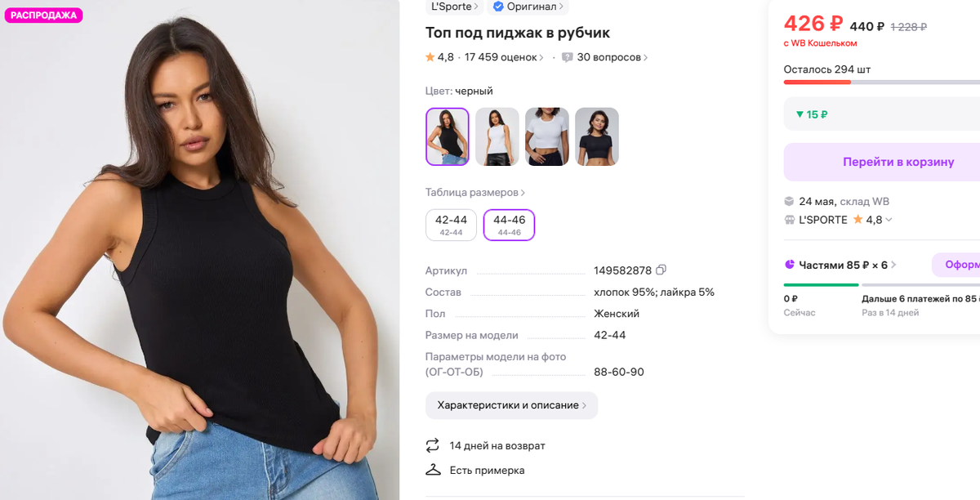Click the store icon next to L'SPORTE
The height and width of the screenshot is (500, 980).
tap(789, 219)
